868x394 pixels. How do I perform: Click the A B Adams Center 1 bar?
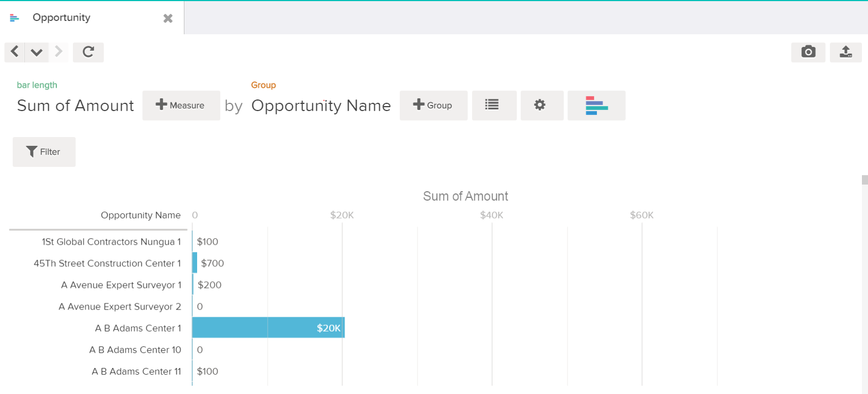[x=268, y=328]
